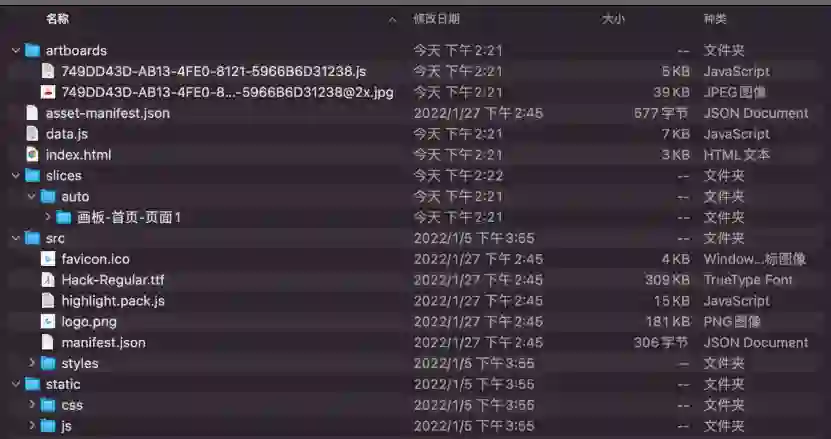
Task: Click the 画板-首页-页面1 folder icon
Action: pos(64,217)
